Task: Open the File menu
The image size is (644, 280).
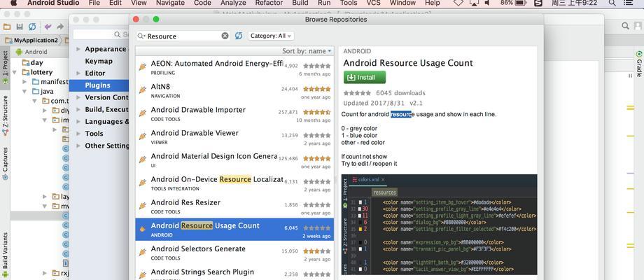Action: point(94,3)
